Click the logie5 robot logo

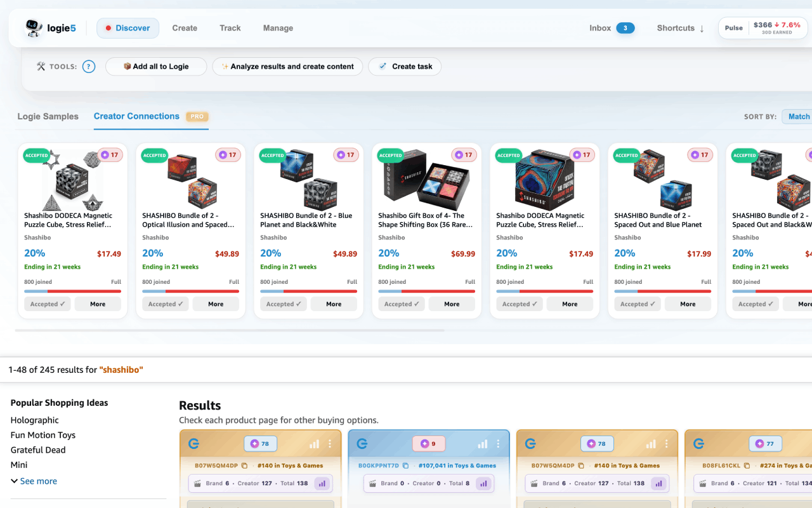[34, 28]
